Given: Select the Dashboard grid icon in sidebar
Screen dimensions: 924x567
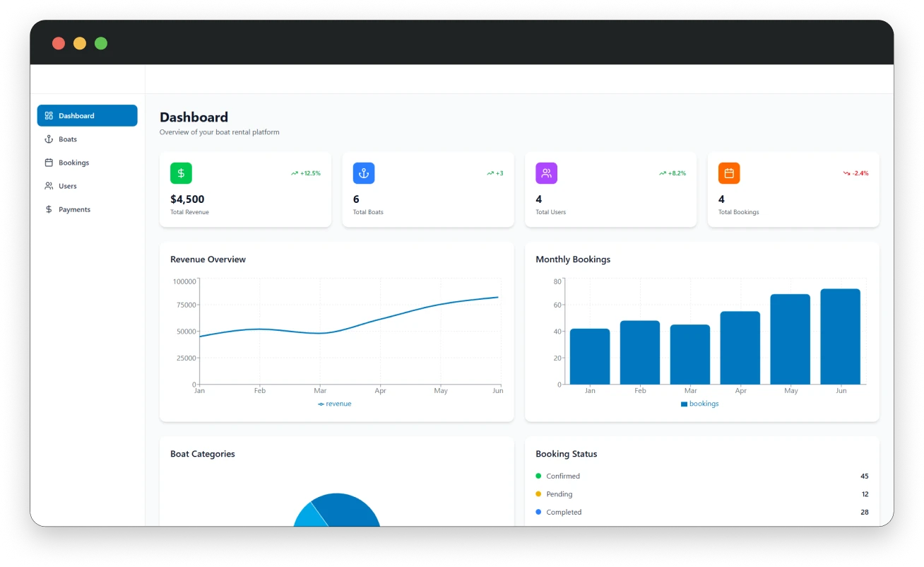Looking at the screenshot, I should pos(48,115).
